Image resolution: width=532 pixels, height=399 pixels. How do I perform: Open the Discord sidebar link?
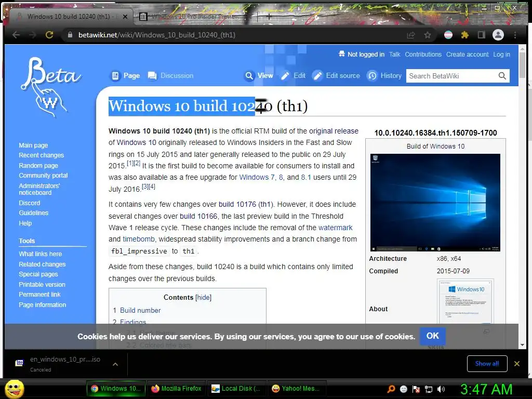click(x=29, y=203)
